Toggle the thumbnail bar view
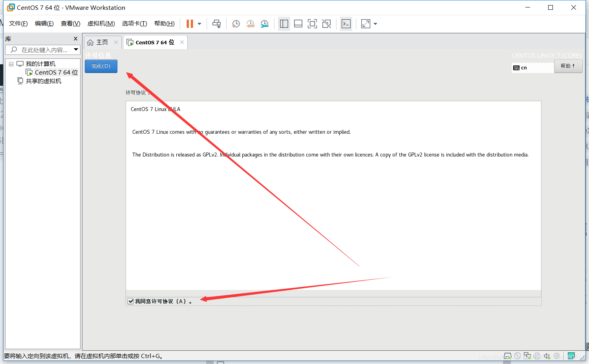 pyautogui.click(x=298, y=24)
